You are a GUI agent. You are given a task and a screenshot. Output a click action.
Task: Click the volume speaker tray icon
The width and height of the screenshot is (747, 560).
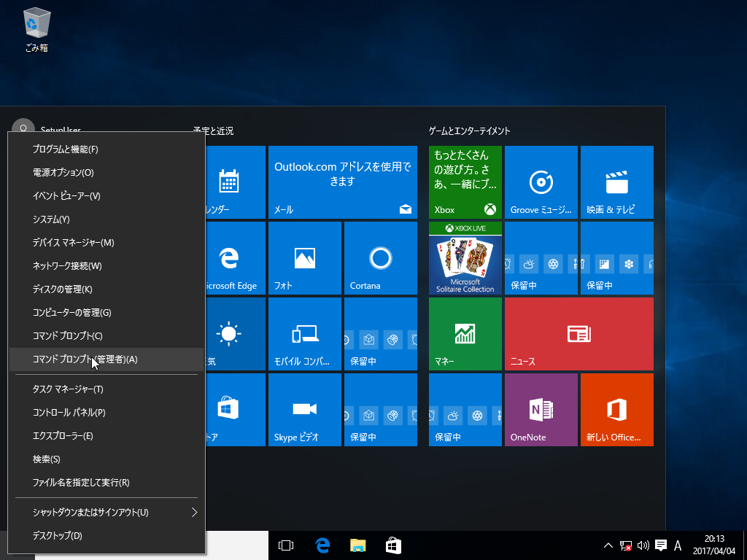(x=643, y=545)
